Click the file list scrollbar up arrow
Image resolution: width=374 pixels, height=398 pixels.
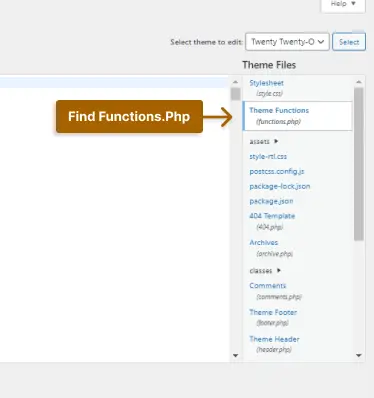[359, 82]
